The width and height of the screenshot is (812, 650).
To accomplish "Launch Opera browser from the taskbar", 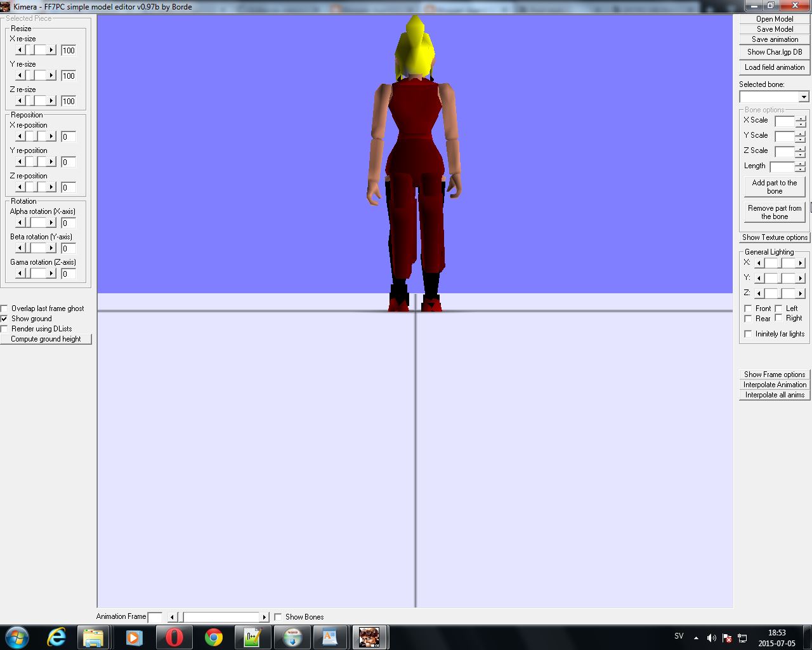I will (x=174, y=637).
